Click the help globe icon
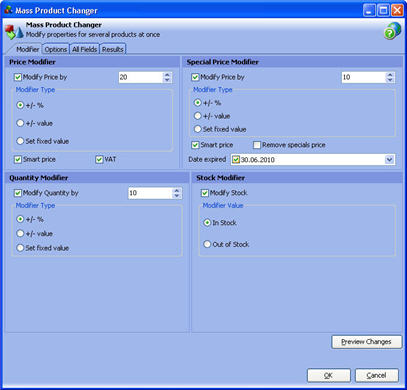 pyautogui.click(x=392, y=31)
